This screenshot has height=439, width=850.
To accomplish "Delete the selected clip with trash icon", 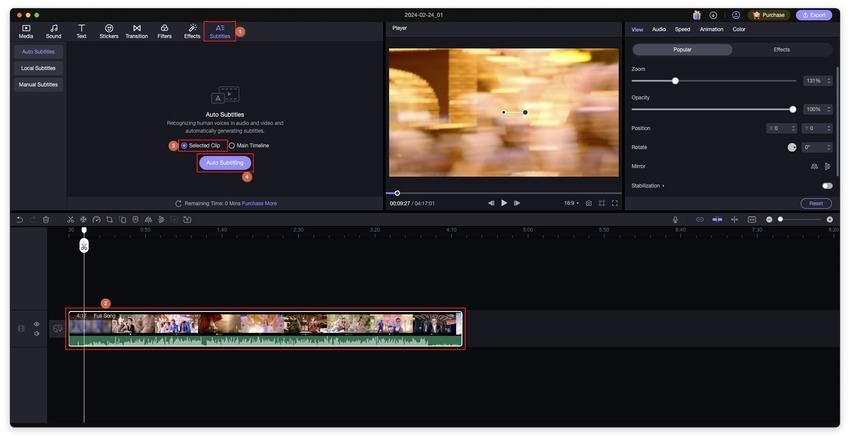I will tap(46, 219).
